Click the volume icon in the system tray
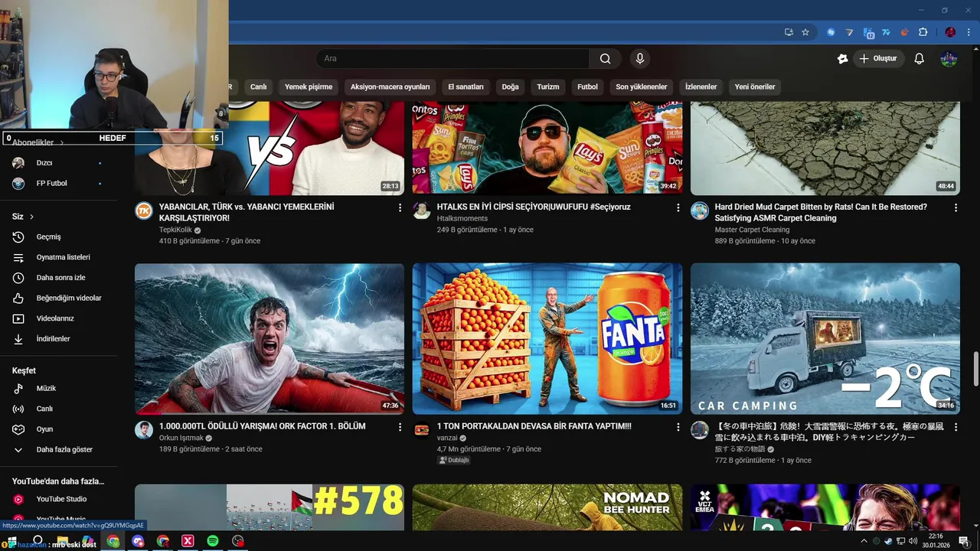Image resolution: width=980 pixels, height=551 pixels. click(913, 541)
